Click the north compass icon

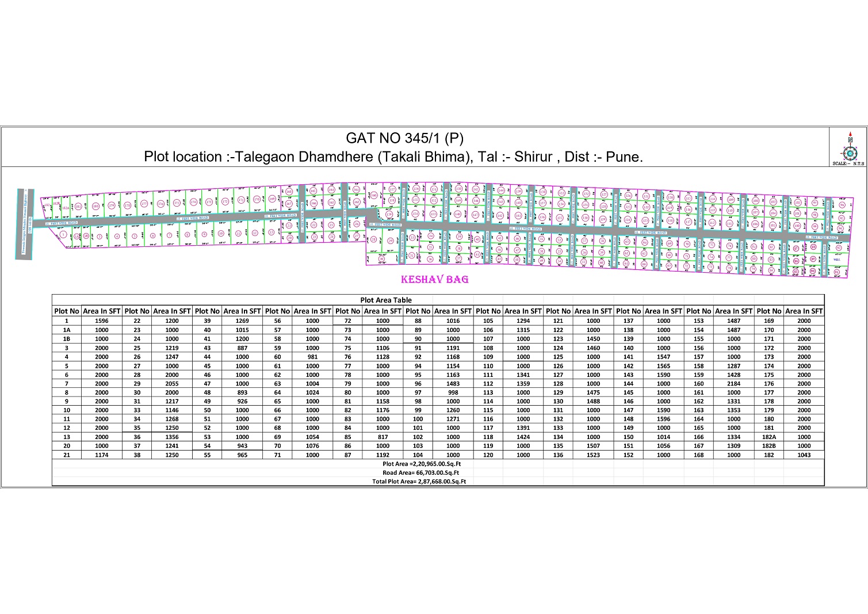[x=849, y=152]
